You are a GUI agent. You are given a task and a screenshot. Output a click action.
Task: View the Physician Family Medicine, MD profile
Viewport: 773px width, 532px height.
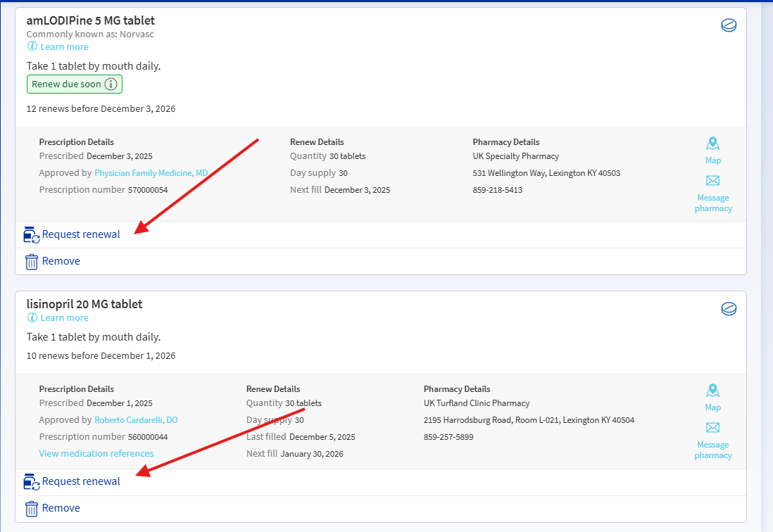(151, 172)
